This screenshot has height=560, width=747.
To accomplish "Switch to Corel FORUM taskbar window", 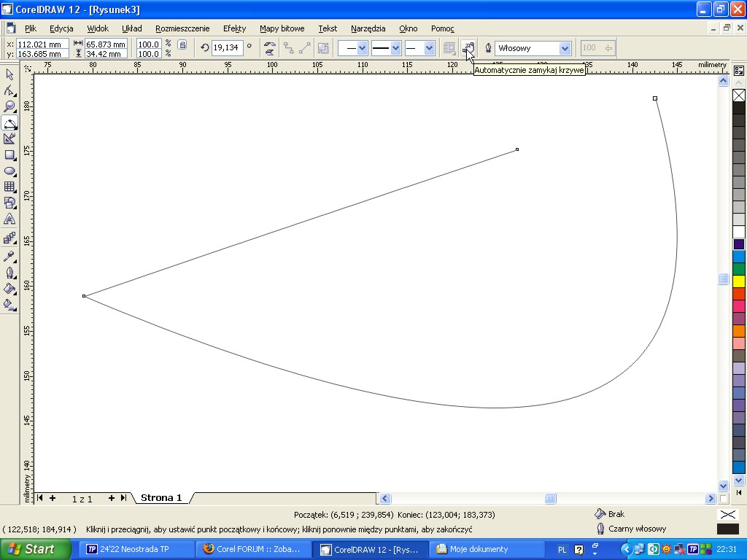I will click(253, 549).
